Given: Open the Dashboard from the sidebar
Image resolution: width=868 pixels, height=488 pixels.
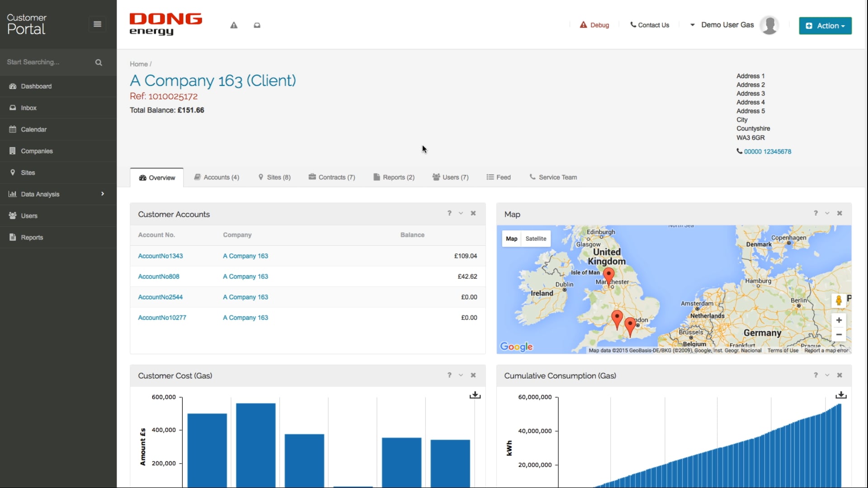Looking at the screenshot, I should [x=35, y=86].
